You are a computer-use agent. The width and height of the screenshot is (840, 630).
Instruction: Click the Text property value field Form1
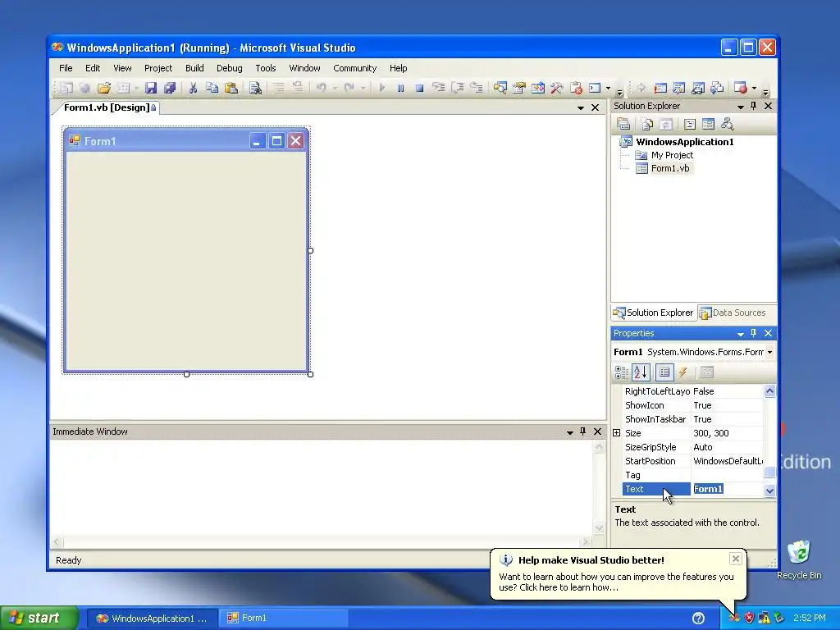(727, 489)
